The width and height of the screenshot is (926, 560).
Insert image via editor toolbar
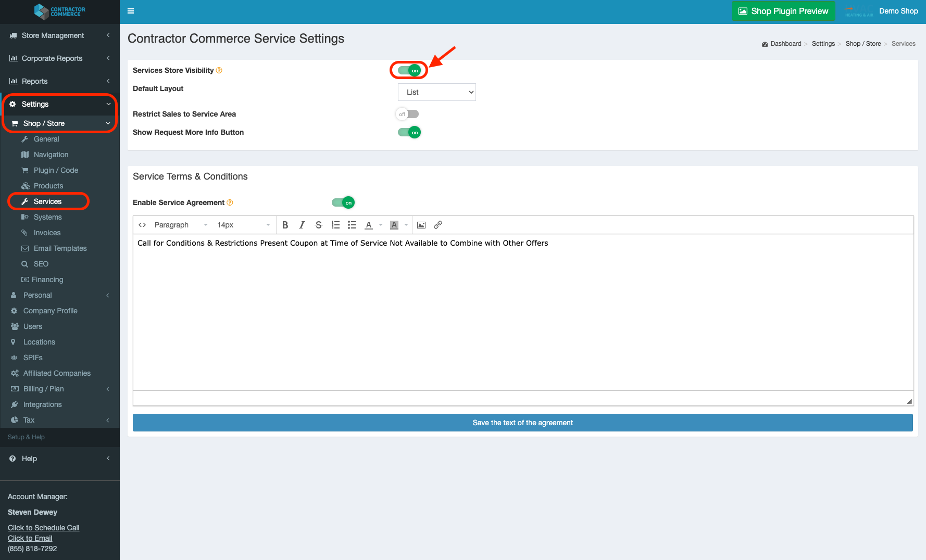tap(421, 225)
